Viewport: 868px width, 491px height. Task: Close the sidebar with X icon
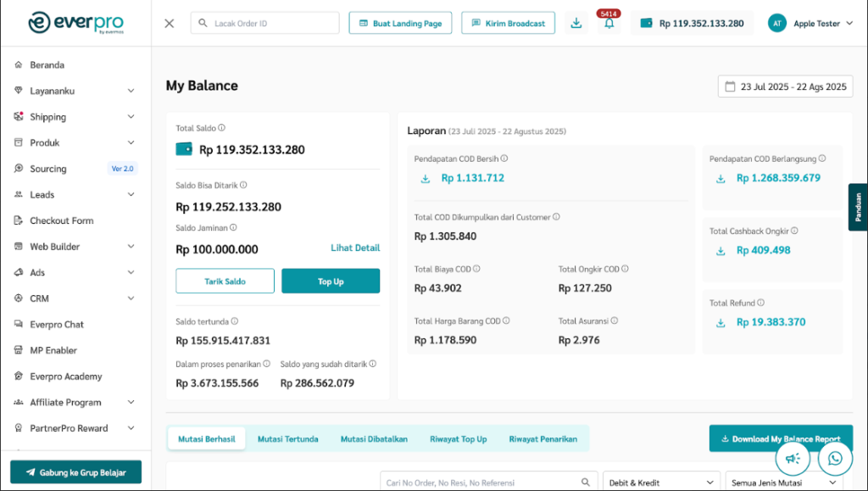170,23
